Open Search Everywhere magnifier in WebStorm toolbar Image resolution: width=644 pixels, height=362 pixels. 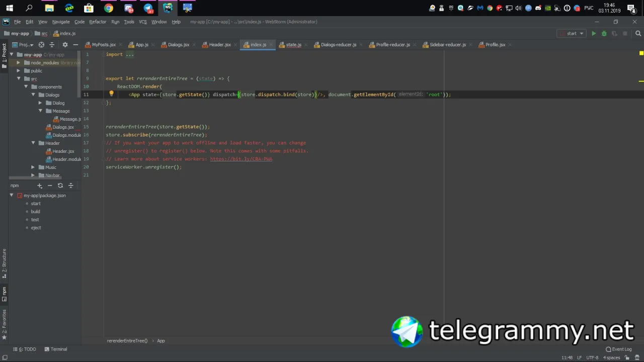coord(638,34)
